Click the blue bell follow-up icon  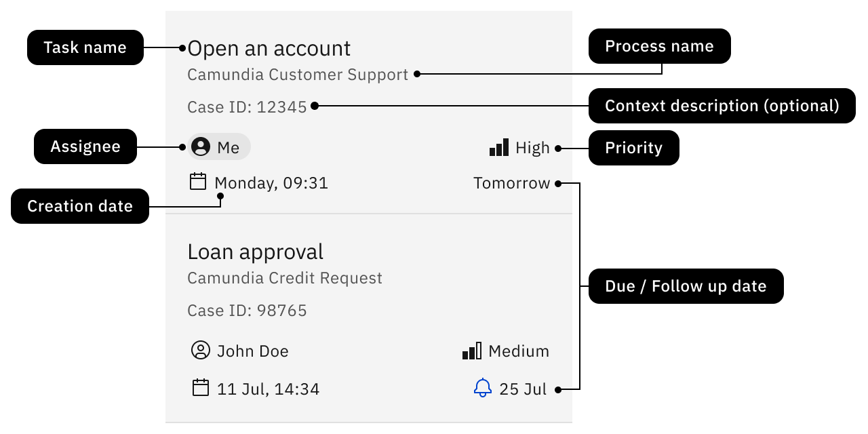pyautogui.click(x=483, y=389)
